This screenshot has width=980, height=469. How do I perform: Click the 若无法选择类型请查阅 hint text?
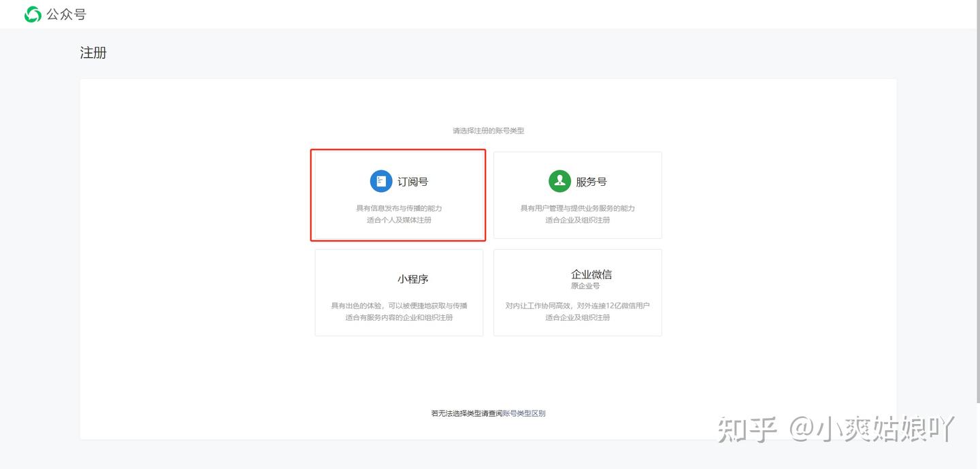point(467,413)
